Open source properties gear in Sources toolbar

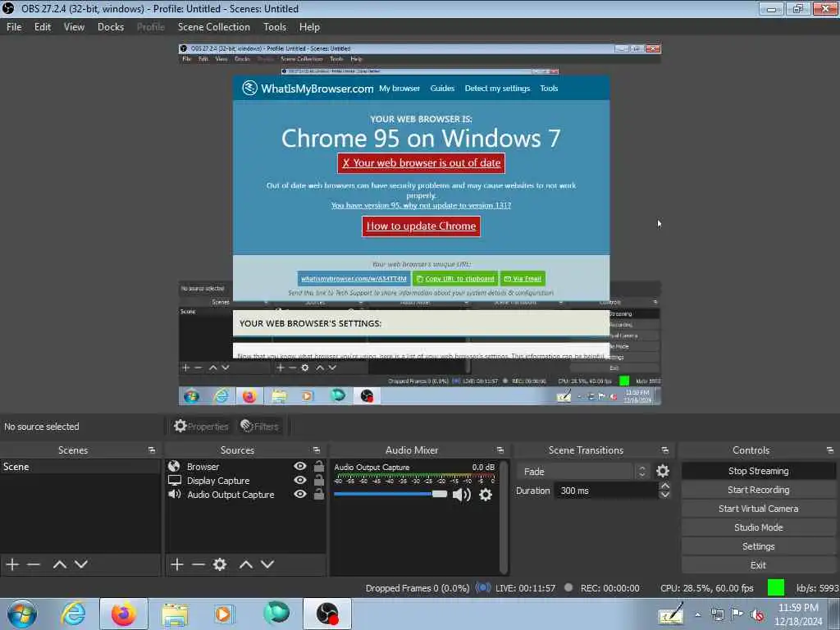click(220, 564)
